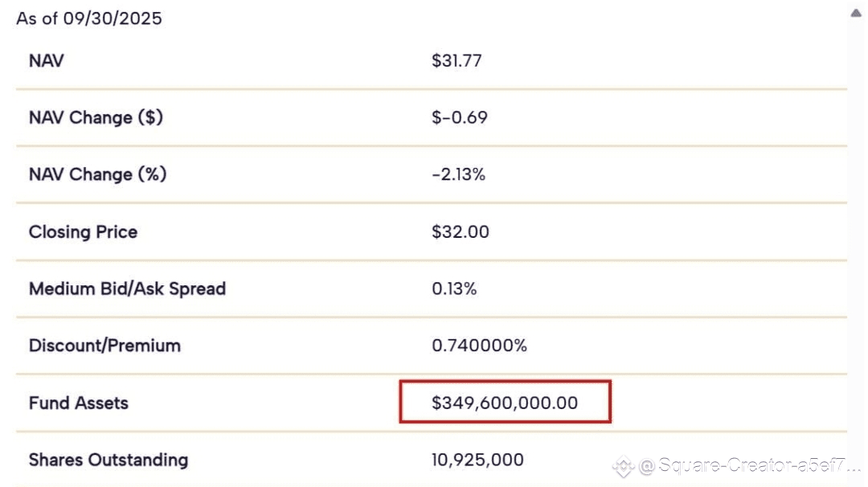Screen dimensions: 868x487
Task: Select the Fund Assets label
Action: [79, 403]
